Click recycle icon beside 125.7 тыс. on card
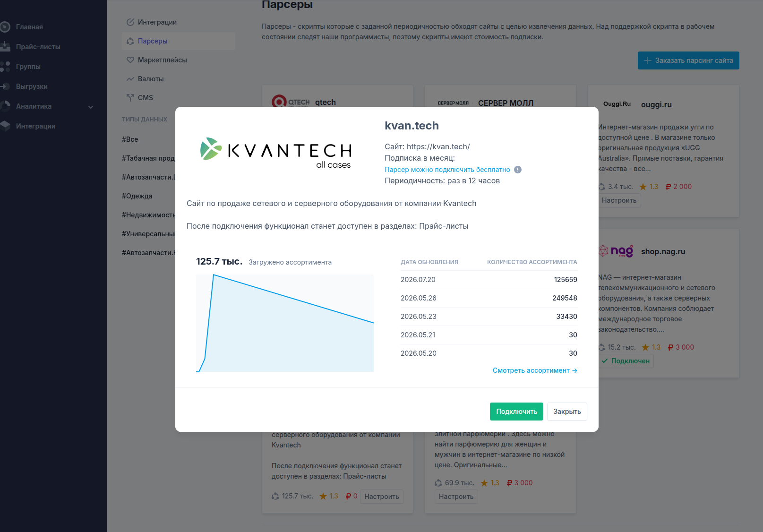Image resolution: width=763 pixels, height=532 pixels. coord(275,496)
